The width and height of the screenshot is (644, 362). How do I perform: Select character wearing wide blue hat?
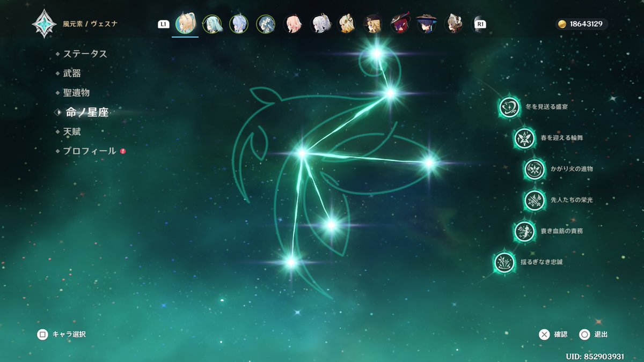tap(427, 24)
